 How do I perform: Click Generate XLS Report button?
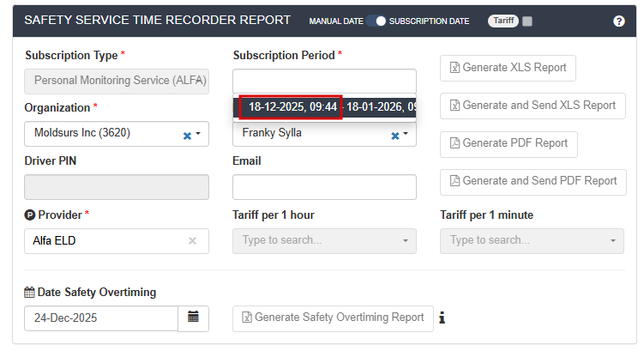pos(508,68)
